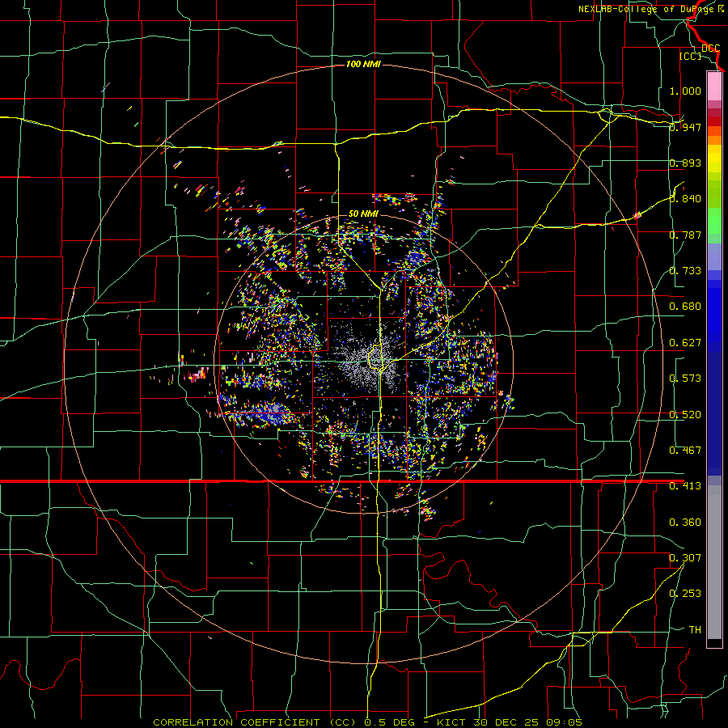
Task: Pick the gray segment of the color bar
Action: [x=714, y=562]
